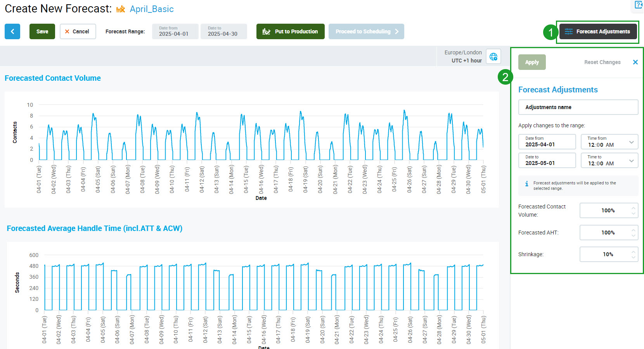The height and width of the screenshot is (349, 644).
Task: Increase the Shrinkage percentage
Action: click(x=634, y=252)
